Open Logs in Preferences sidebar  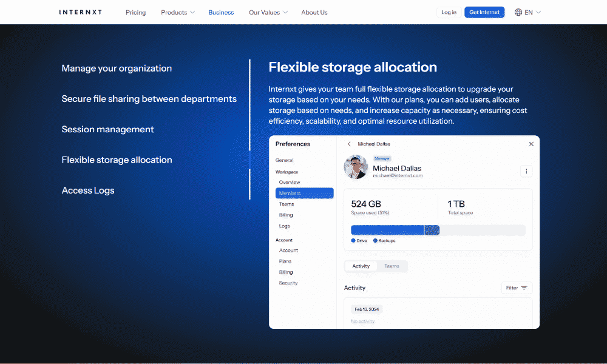click(284, 226)
